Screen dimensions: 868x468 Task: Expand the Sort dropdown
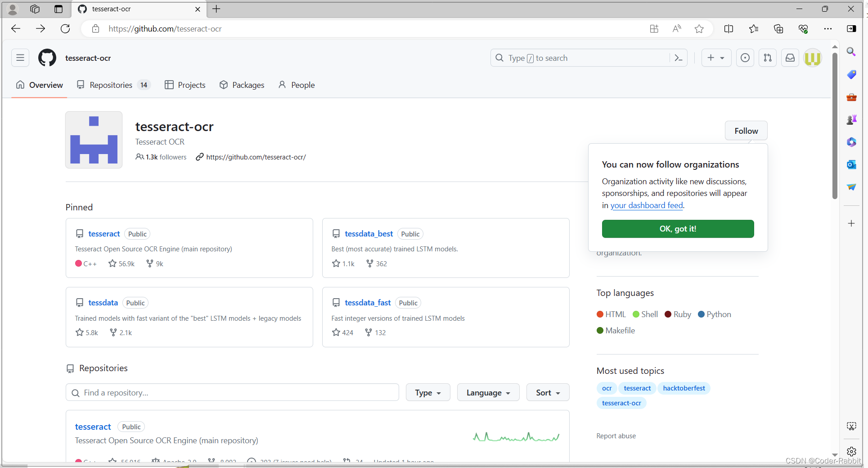pos(548,392)
